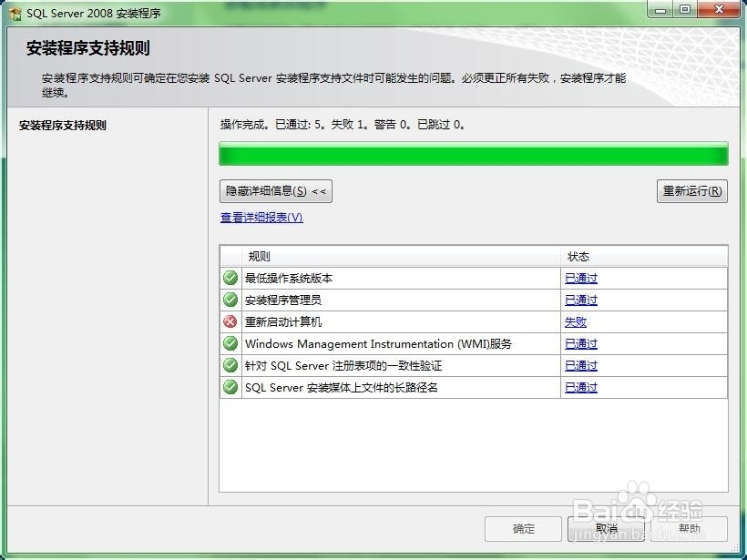This screenshot has width=747, height=560.
Task: Collapse details using 隐藏详细信息 button
Action: (x=275, y=191)
